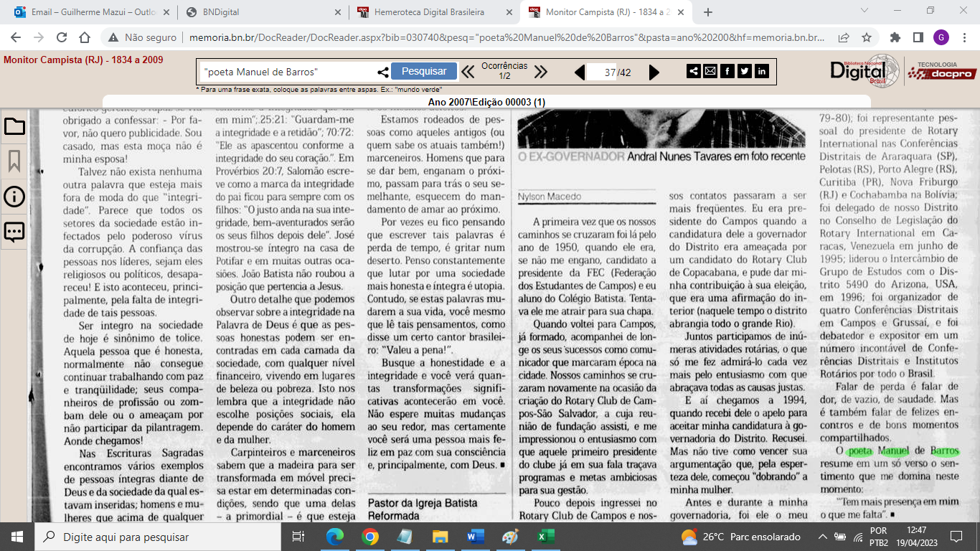980x551 pixels.
Task: Show document information icon in sidebar
Action: click(x=14, y=197)
